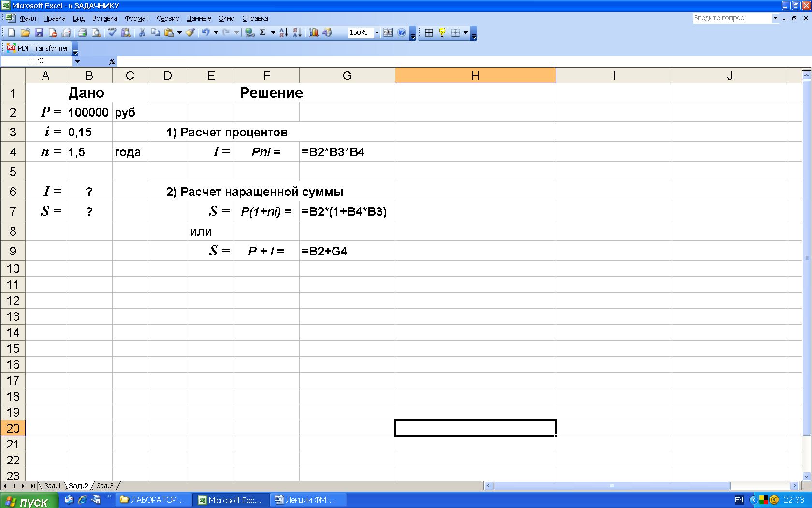The width and height of the screenshot is (812, 508).
Task: Click the Borders grid icon
Action: pos(429,32)
